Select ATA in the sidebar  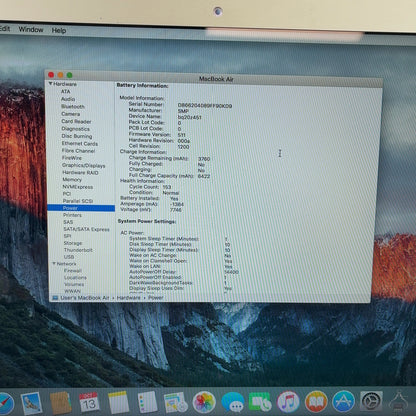pos(65,91)
